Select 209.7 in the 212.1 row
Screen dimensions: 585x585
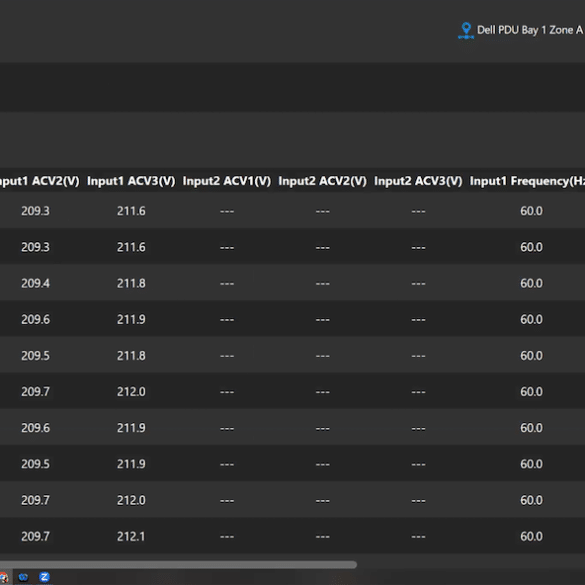point(35,536)
